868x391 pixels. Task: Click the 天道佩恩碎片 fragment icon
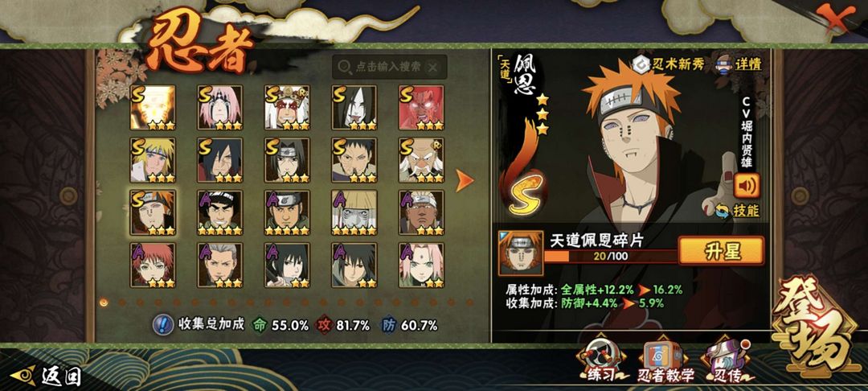coord(520,253)
